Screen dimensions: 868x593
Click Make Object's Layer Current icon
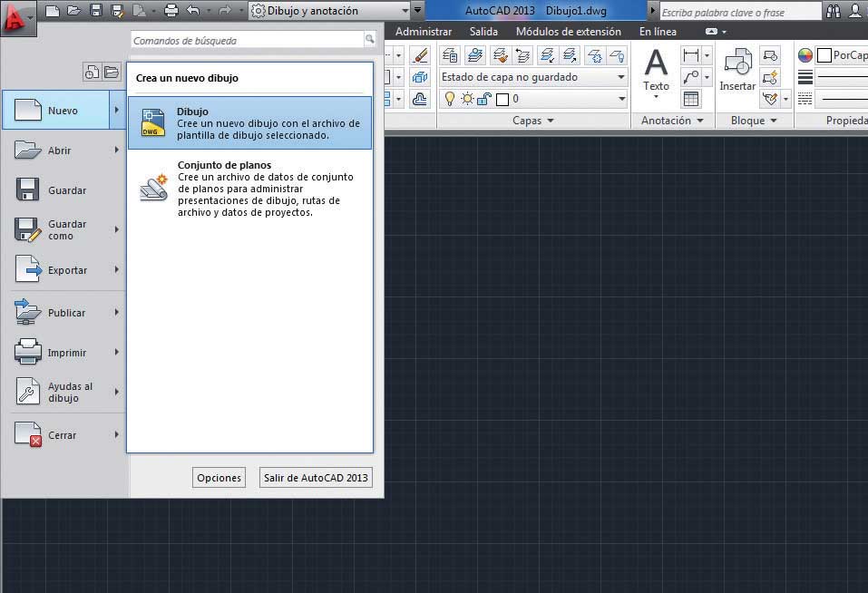[474, 54]
